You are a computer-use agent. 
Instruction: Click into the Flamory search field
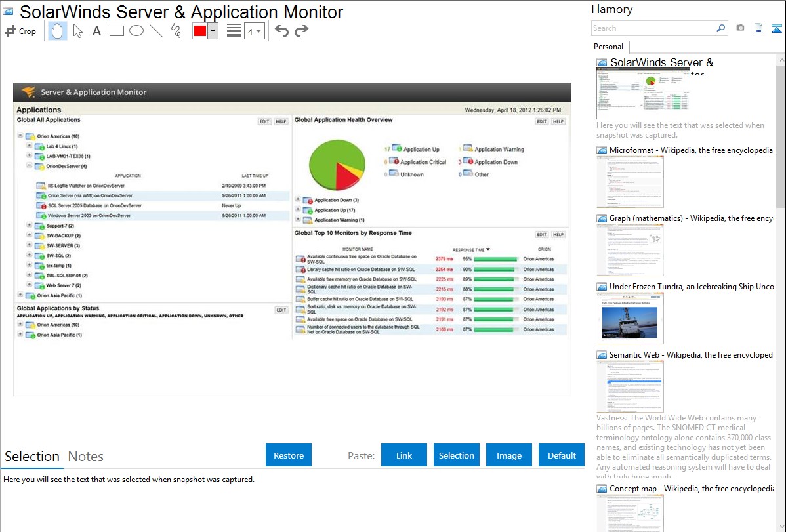[653, 28]
